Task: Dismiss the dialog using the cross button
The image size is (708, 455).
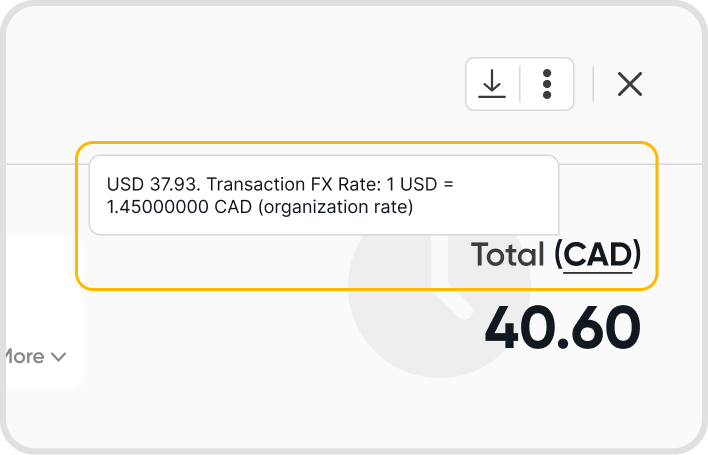Action: pyautogui.click(x=630, y=84)
